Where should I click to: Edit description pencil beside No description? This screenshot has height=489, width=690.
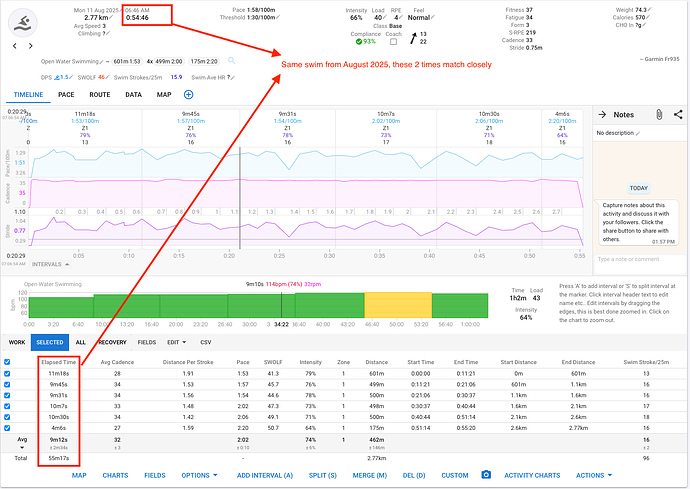638,133
